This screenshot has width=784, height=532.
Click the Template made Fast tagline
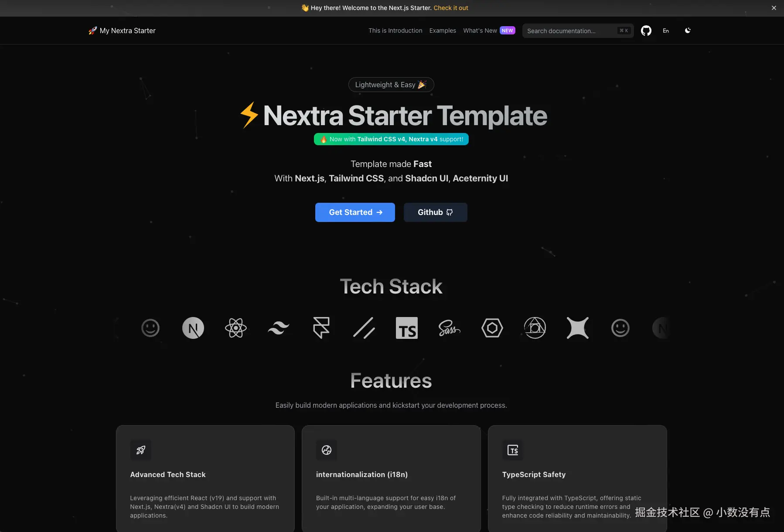click(391, 164)
